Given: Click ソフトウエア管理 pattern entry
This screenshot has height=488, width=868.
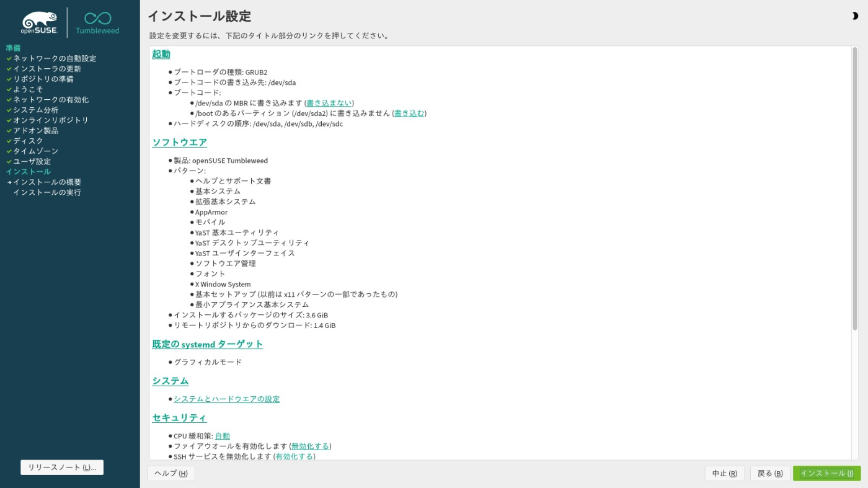Looking at the screenshot, I should tap(226, 264).
